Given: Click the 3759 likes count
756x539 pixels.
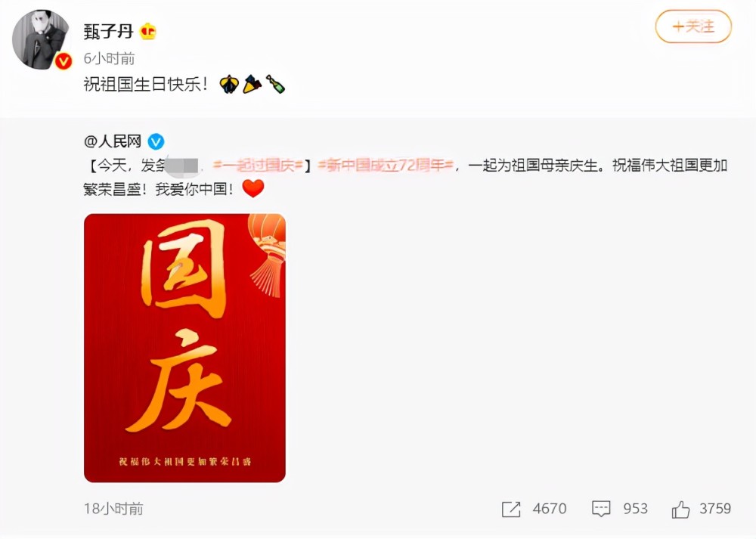Looking at the screenshot, I should pyautogui.click(x=715, y=509).
